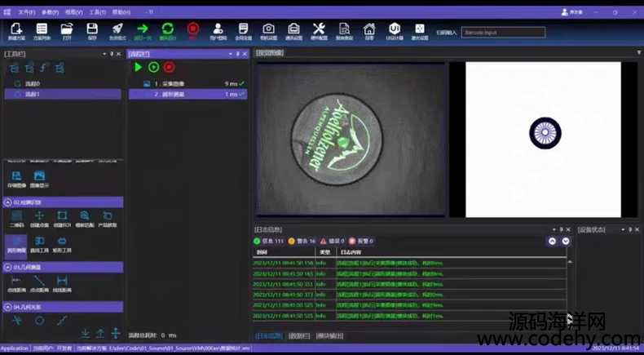This screenshot has height=355, width=644.
Task: Open the User Management person icon
Action: coord(218,31)
